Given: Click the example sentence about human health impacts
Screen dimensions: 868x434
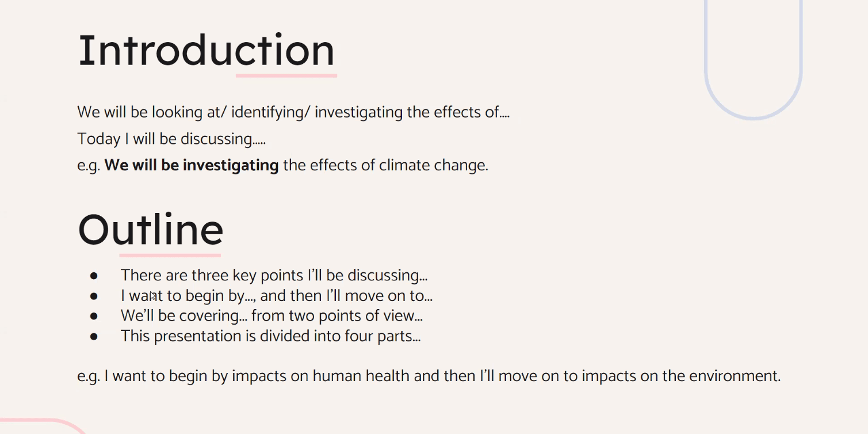Looking at the screenshot, I should (x=429, y=376).
